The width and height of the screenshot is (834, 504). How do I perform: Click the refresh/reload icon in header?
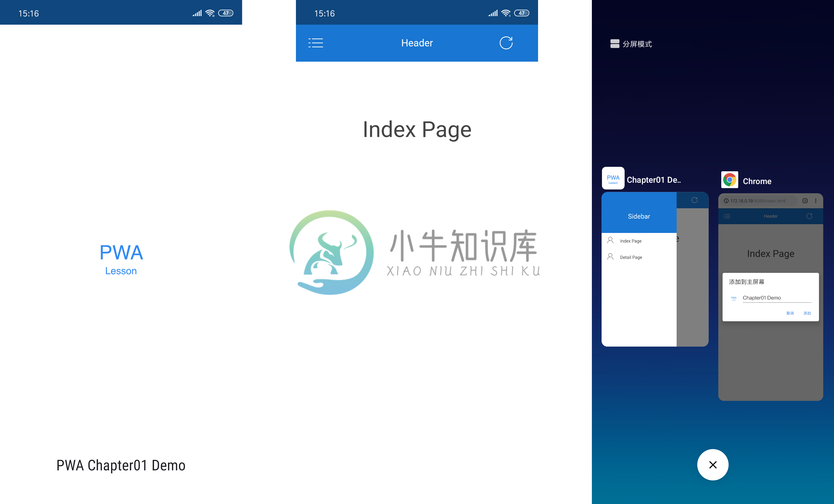(506, 43)
